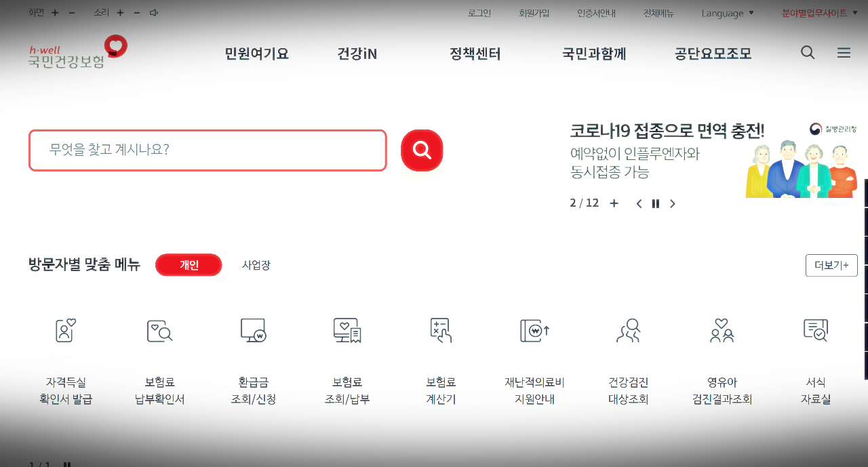Open the 서식 자료실 icon
Screen dimensions: 868x467
pyautogui.click(x=816, y=331)
